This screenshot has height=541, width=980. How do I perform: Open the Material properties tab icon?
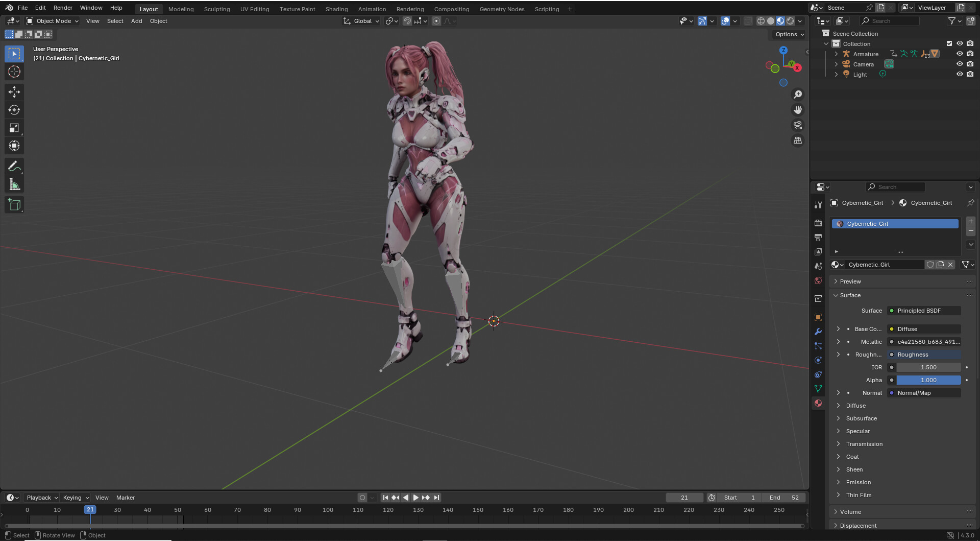(818, 403)
